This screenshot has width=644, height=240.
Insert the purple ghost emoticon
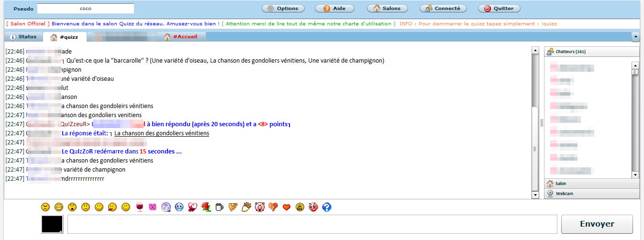click(x=166, y=207)
